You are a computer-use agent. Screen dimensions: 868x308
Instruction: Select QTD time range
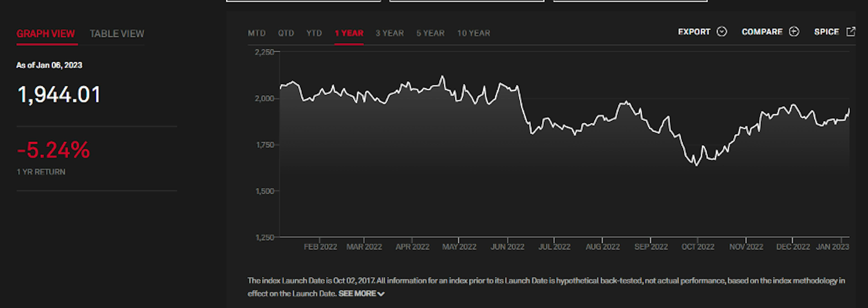[x=286, y=33]
